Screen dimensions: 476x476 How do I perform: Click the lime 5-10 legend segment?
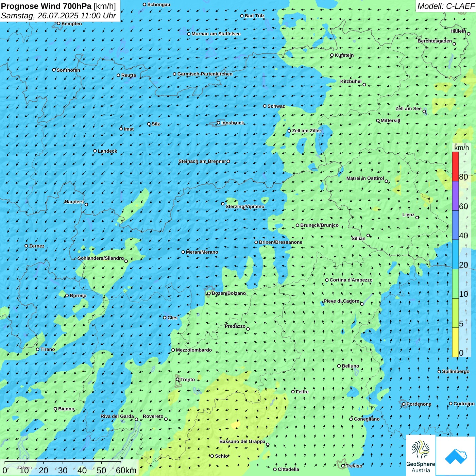click(x=455, y=313)
